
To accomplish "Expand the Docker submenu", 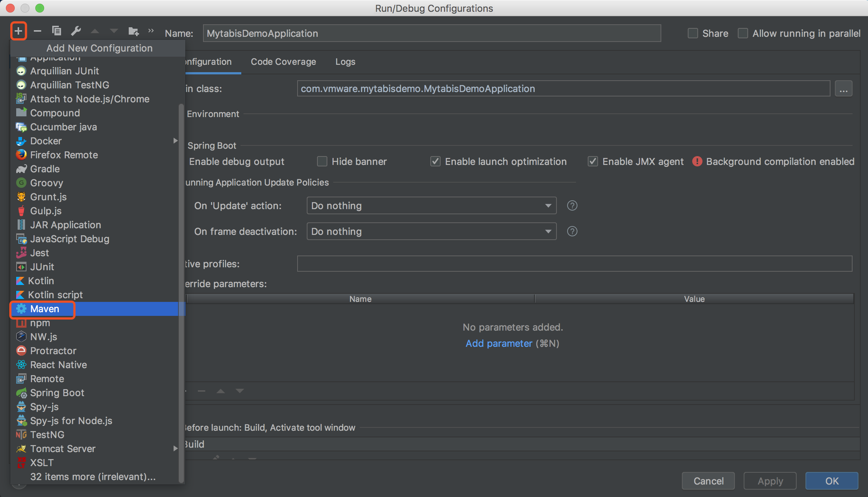I will click(175, 141).
